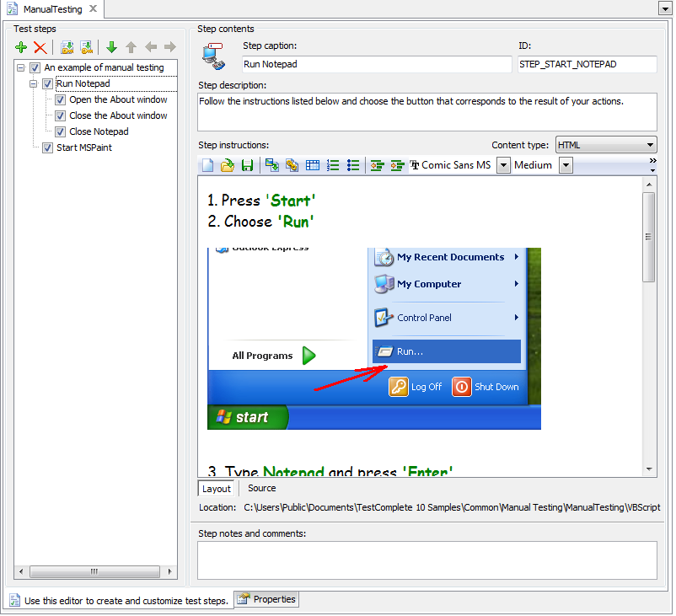Click the Properties tab icon
The width and height of the screenshot is (676, 616).
point(244,599)
